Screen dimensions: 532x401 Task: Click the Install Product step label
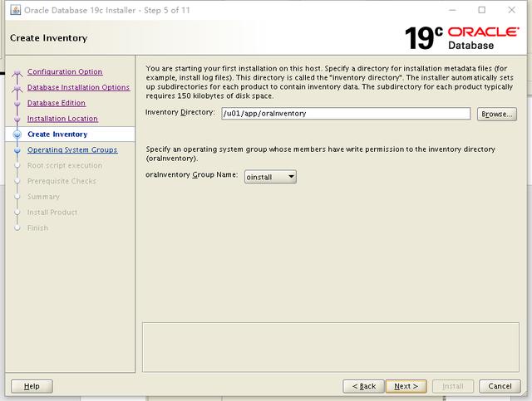52,213
